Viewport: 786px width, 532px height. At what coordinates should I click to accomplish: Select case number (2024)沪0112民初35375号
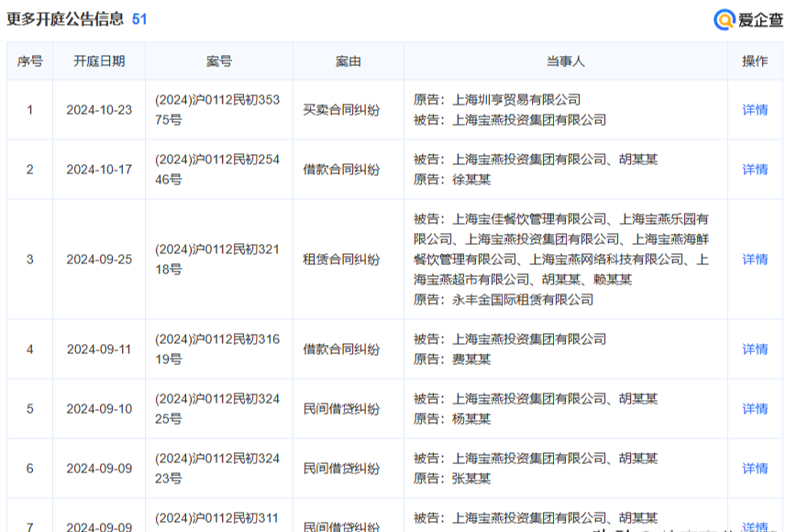[217, 110]
